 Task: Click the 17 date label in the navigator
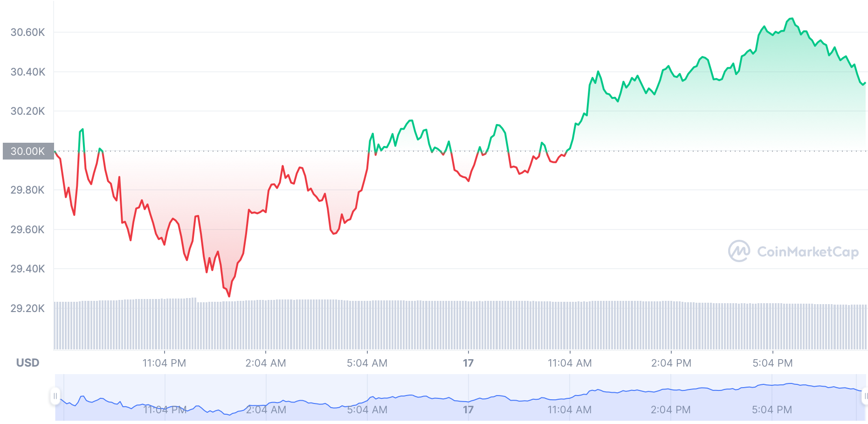tap(468, 410)
